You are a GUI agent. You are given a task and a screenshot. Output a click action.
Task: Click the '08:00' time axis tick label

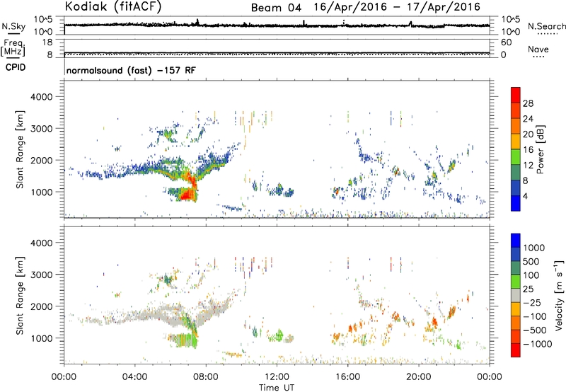tap(206, 377)
